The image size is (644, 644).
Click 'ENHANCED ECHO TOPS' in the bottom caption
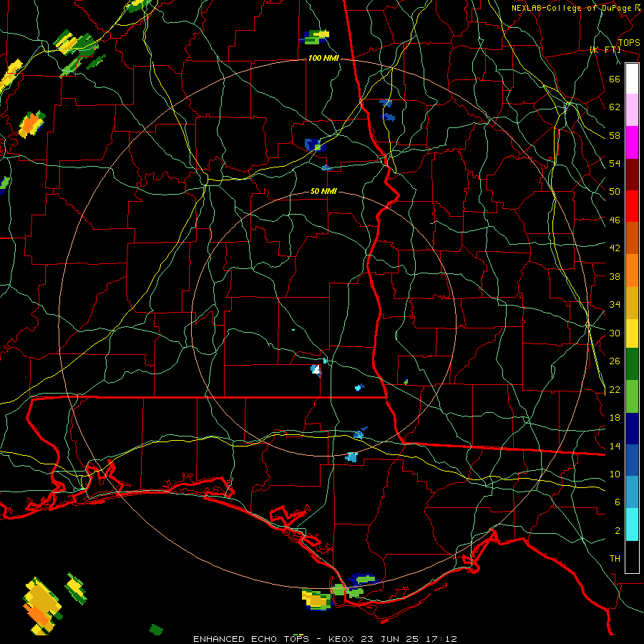click(x=251, y=639)
